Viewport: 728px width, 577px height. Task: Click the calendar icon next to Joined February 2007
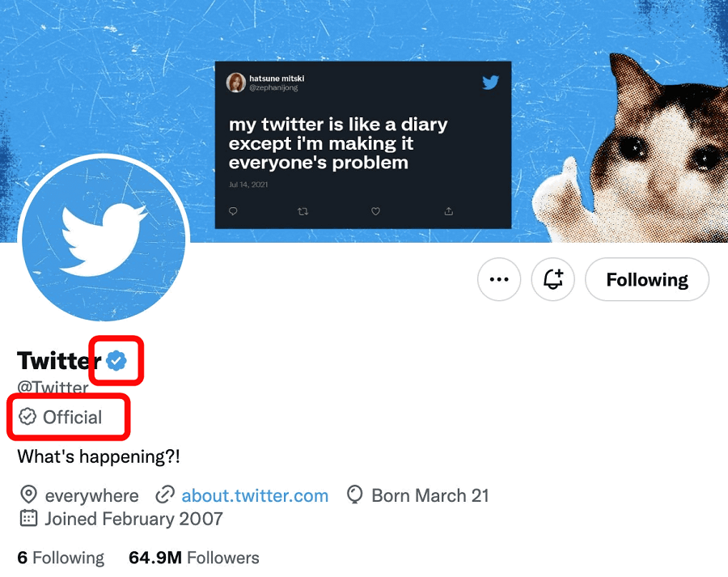coord(28,519)
